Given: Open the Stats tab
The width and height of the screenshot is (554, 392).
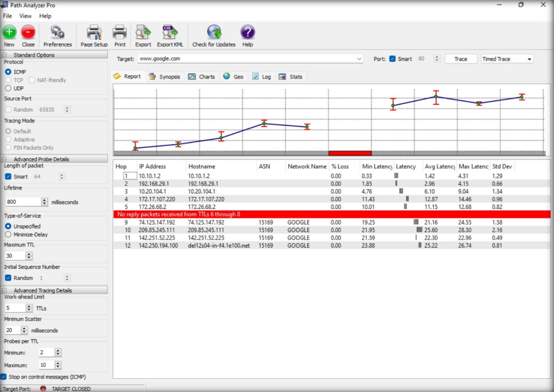Looking at the screenshot, I should pyautogui.click(x=291, y=77).
